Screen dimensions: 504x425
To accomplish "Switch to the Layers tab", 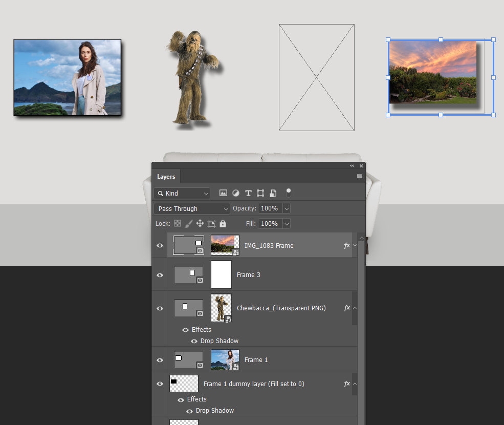I will coord(166,176).
